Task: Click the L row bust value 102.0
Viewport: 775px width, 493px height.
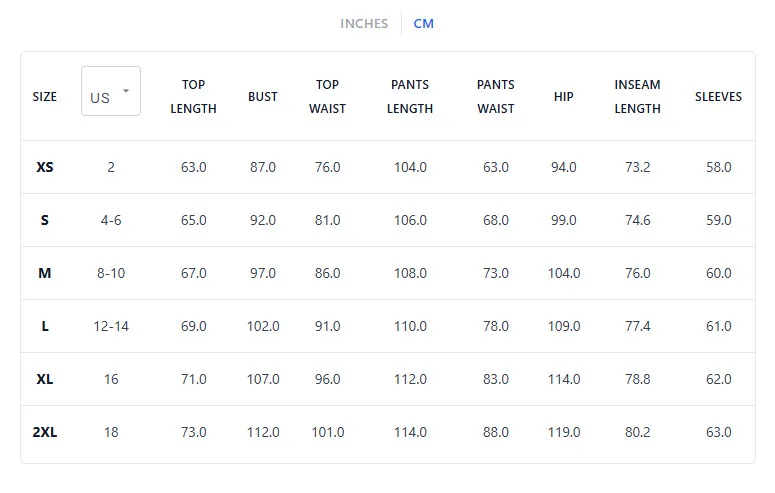Action: coord(263,326)
